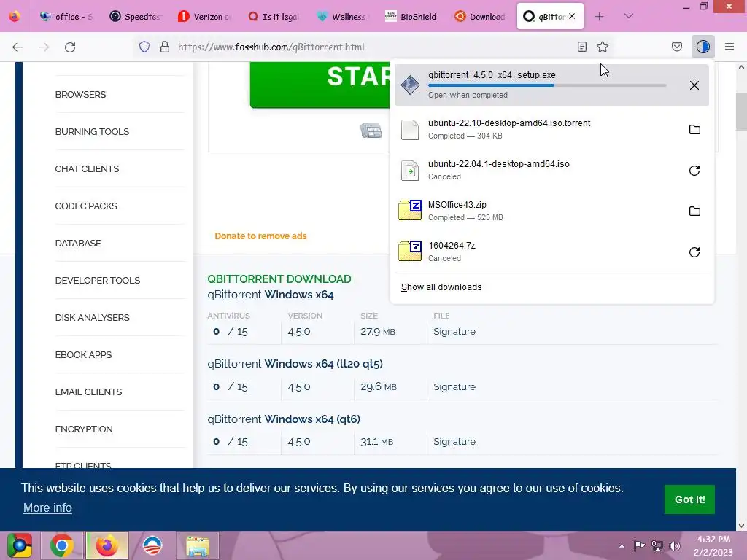747x560 pixels.
Task: Switch to the Wellness tab
Action: [x=343, y=17]
